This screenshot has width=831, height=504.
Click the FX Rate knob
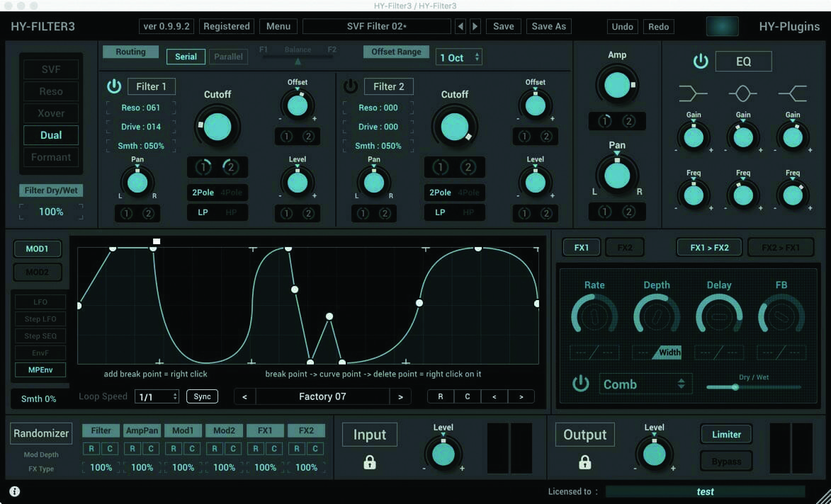point(594,317)
